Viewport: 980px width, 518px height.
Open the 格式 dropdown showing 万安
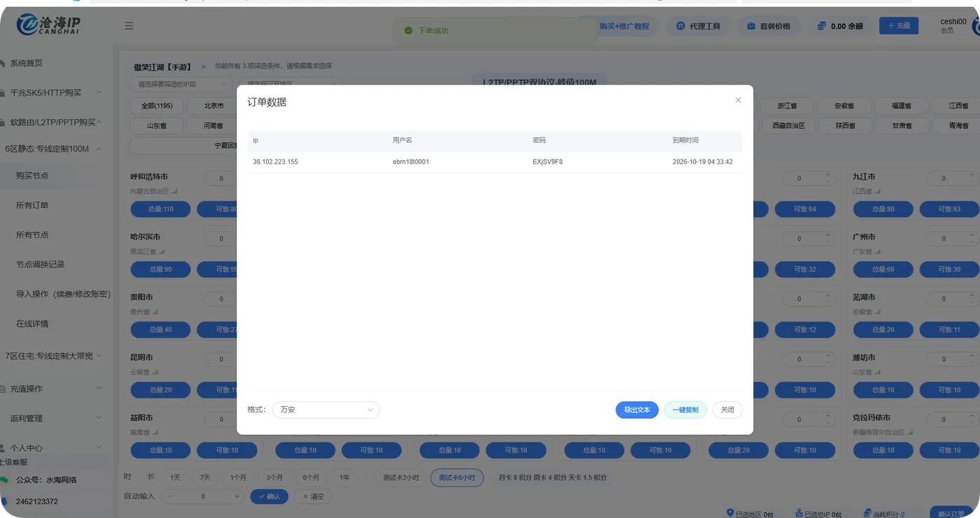pos(325,409)
